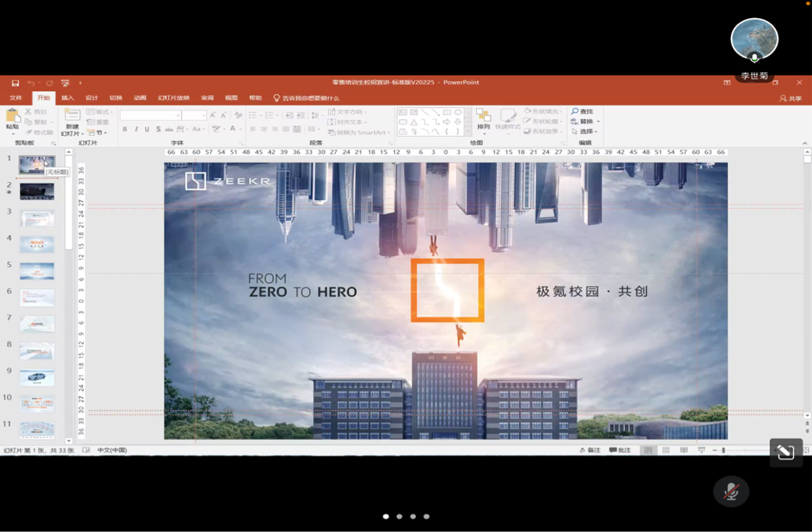The image size is (812, 532).
Task: Toggle the 备注 notes pane
Action: 590,450
